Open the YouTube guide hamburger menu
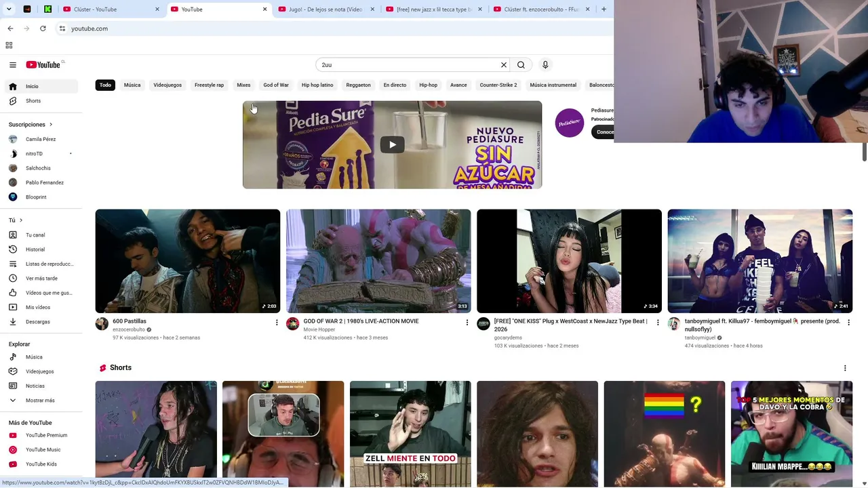This screenshot has width=868, height=488. (13, 65)
